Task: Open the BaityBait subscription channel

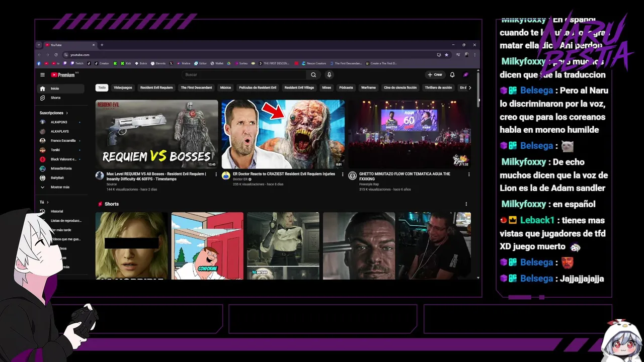Action: 61,178
